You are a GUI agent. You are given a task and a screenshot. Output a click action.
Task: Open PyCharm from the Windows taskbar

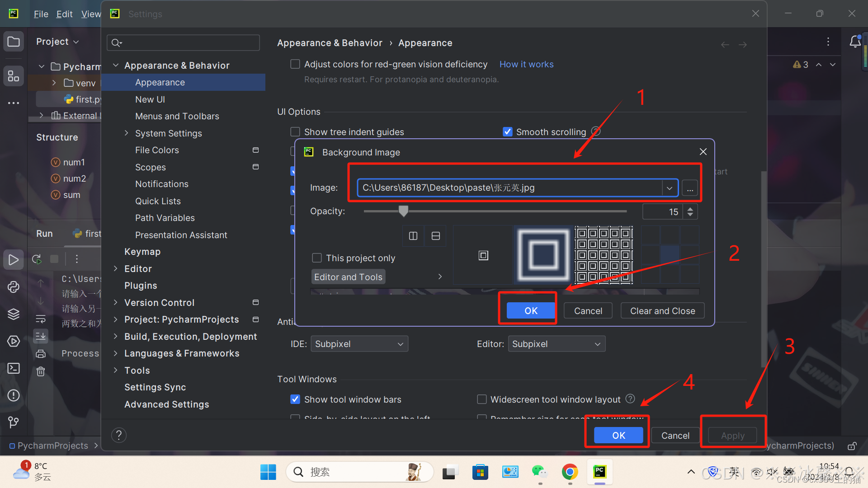click(x=599, y=472)
